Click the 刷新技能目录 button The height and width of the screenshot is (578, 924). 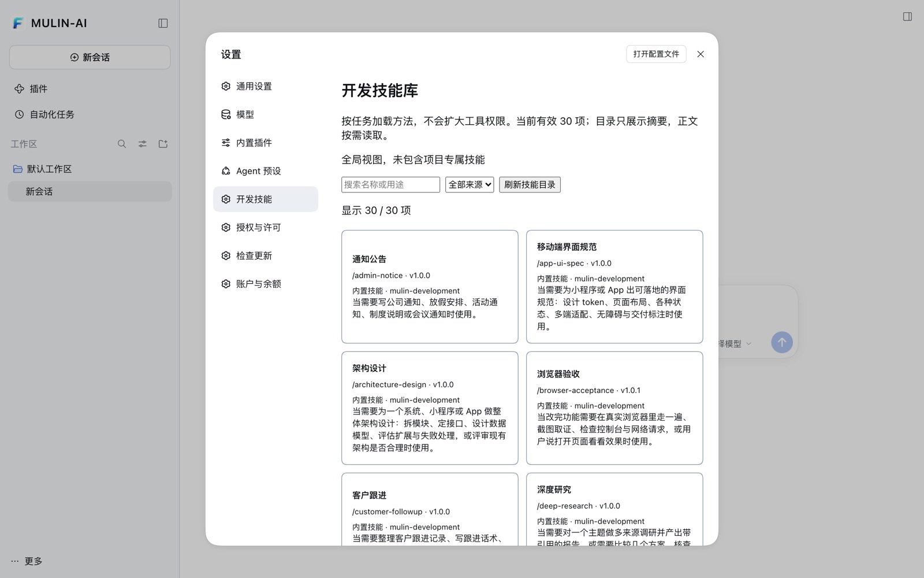tap(530, 184)
